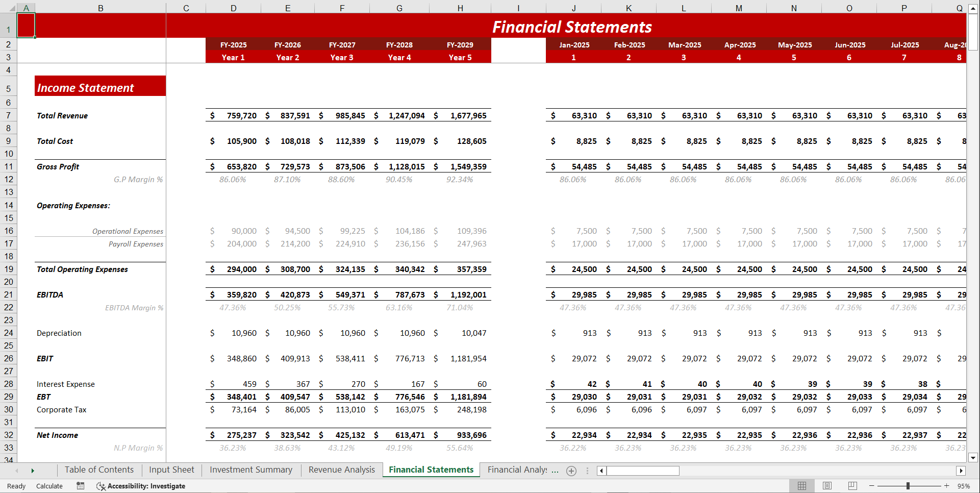Activate Page Break Preview icon
The width and height of the screenshot is (980, 493).
pos(852,486)
